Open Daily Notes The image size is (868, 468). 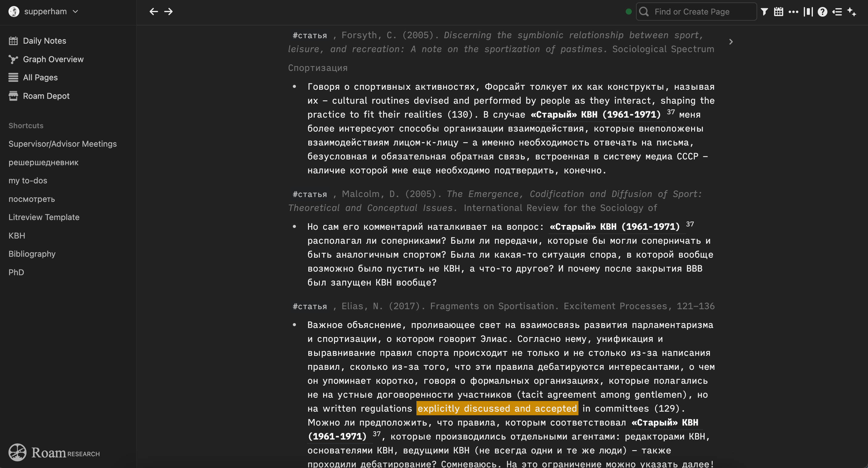44,41
